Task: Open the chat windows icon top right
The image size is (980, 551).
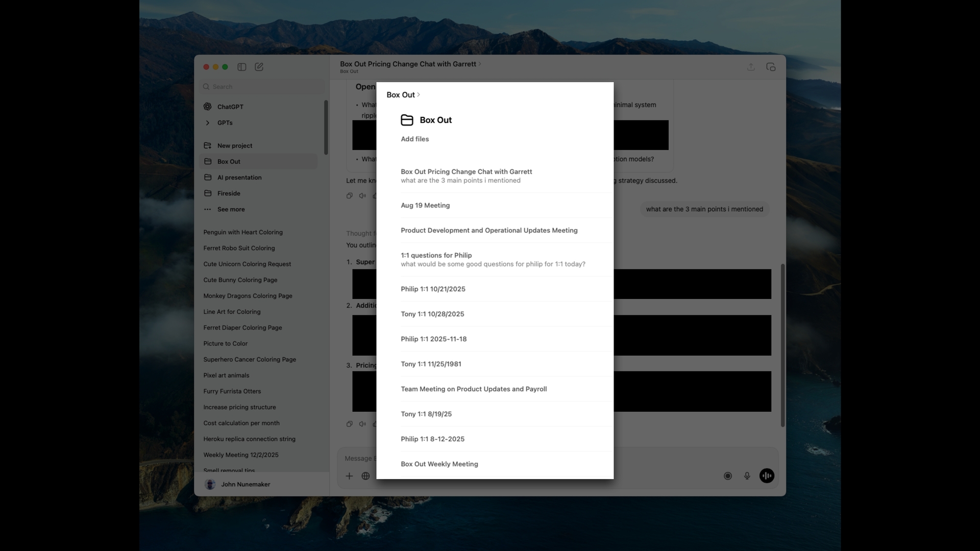Action: [771, 67]
